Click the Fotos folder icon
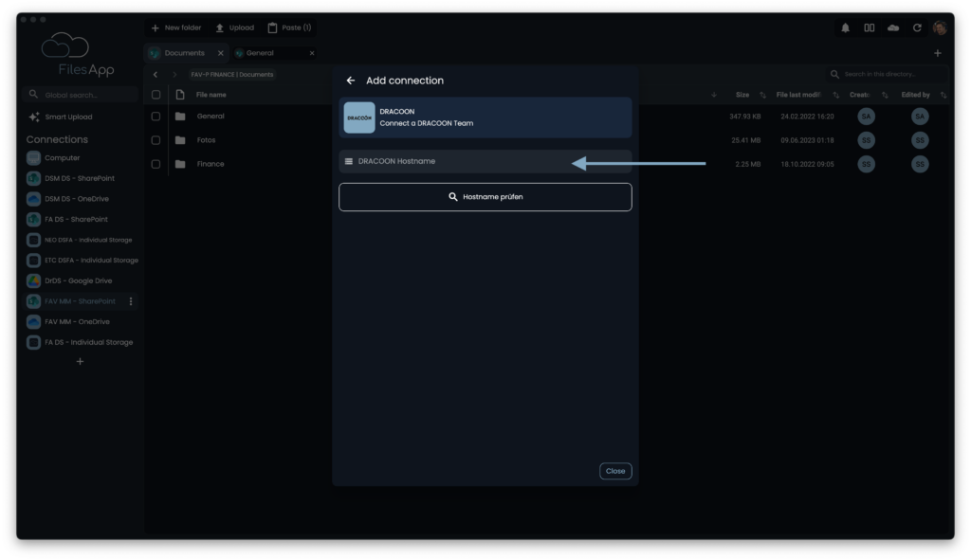971x560 pixels. coord(180,140)
